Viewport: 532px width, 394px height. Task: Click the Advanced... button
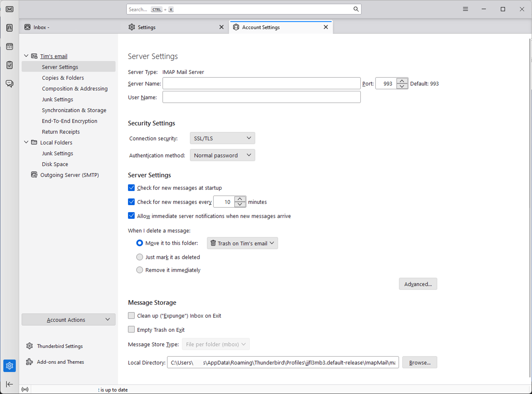[418, 284]
